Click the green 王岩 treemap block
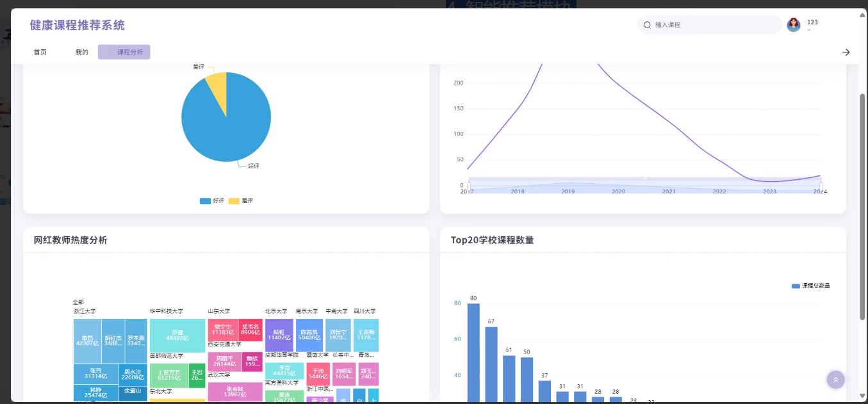Screen dimensions: 868x404 click(x=197, y=375)
